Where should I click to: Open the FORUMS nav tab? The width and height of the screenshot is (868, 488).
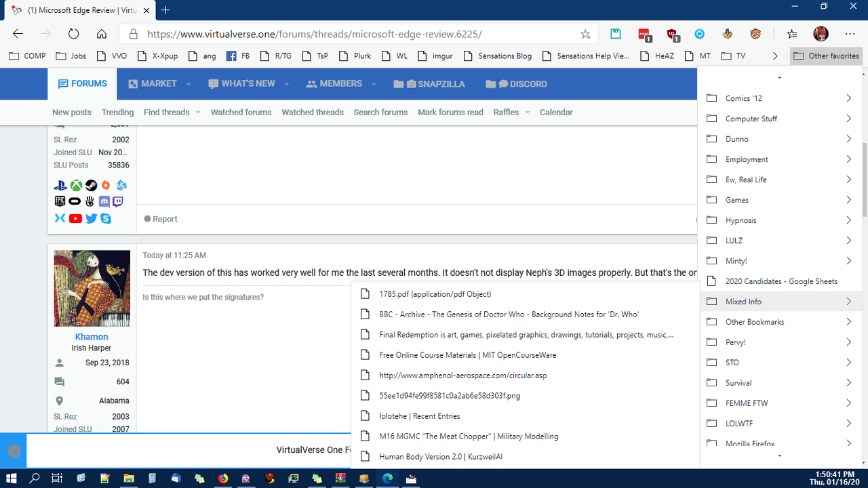pyautogui.click(x=83, y=83)
